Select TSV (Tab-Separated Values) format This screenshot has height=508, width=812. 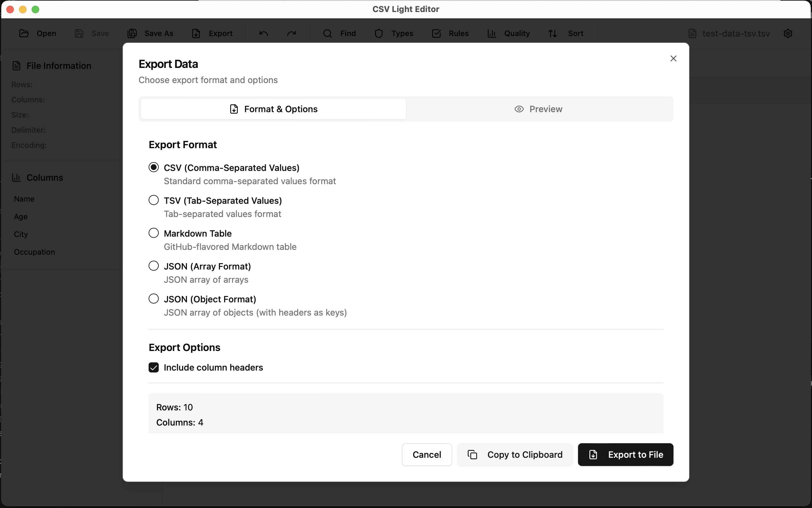[154, 200]
